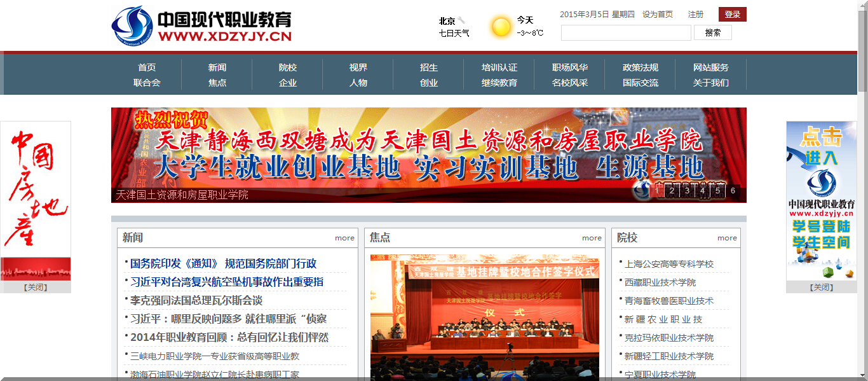Screen dimensions: 868x381
Task: Switch banner to slide 3
Action: 687,191
